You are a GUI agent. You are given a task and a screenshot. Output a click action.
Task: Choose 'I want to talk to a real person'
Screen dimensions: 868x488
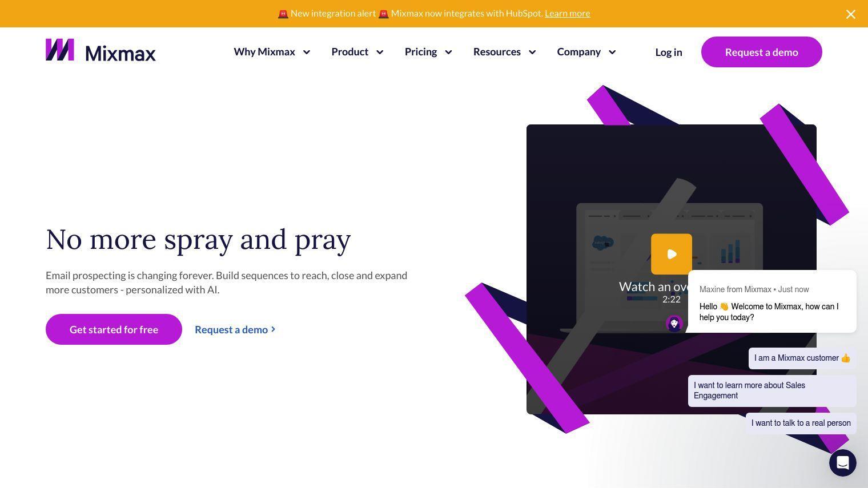point(801,424)
